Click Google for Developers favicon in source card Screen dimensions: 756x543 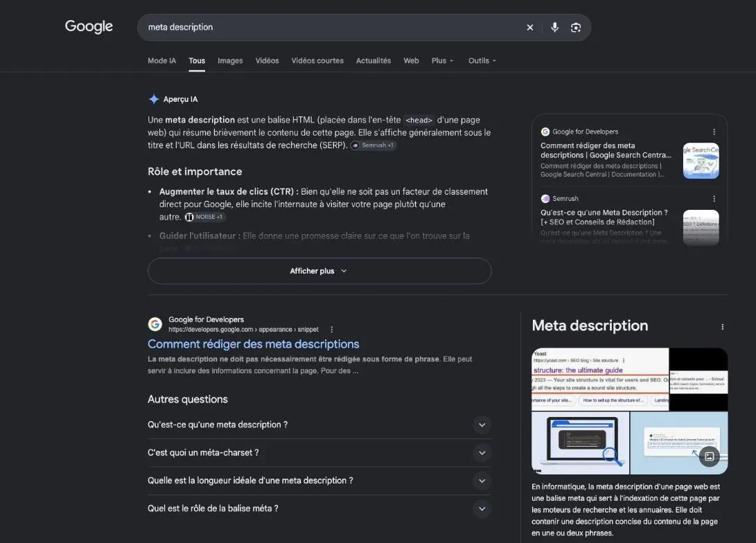coord(545,132)
